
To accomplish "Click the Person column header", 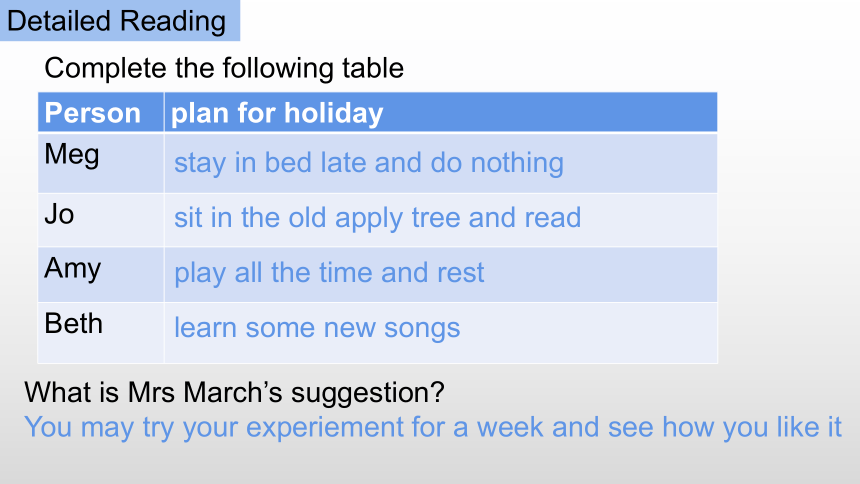I will (101, 112).
